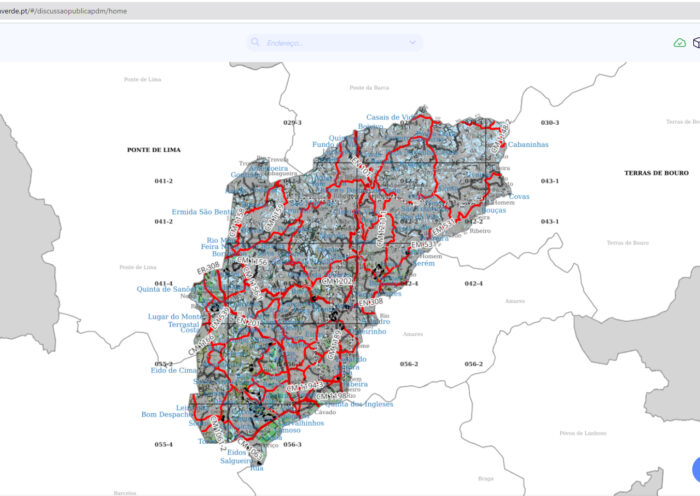Select map sheet 029-3 grid label
This screenshot has height=496, width=700.
point(293,122)
